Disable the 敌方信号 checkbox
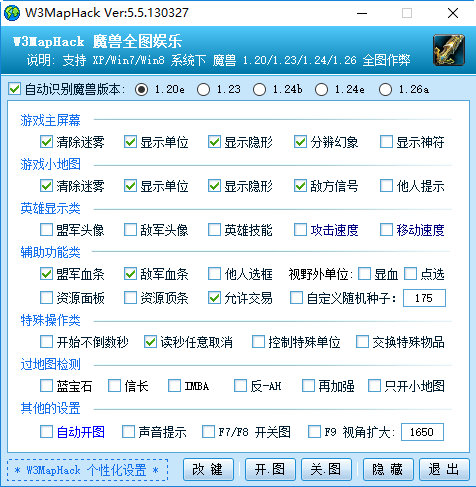 [x=300, y=186]
